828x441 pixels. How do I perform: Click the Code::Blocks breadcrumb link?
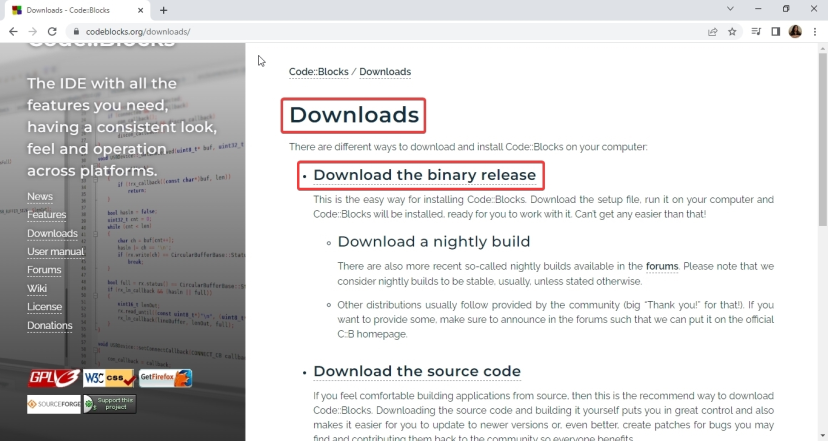tap(318, 72)
